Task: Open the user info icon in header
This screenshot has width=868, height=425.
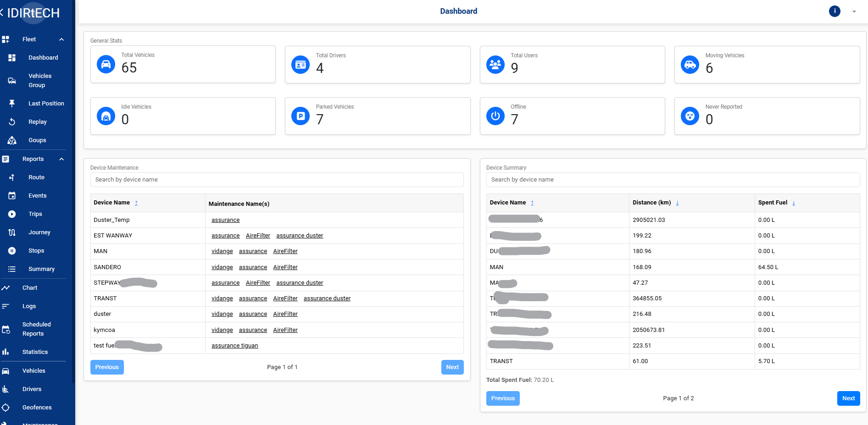Action: tap(834, 11)
